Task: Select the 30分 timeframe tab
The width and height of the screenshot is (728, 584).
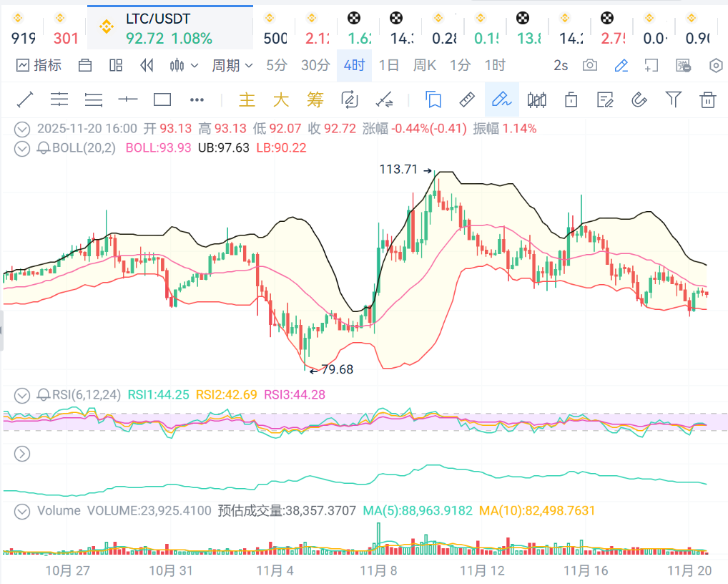Action: click(315, 66)
